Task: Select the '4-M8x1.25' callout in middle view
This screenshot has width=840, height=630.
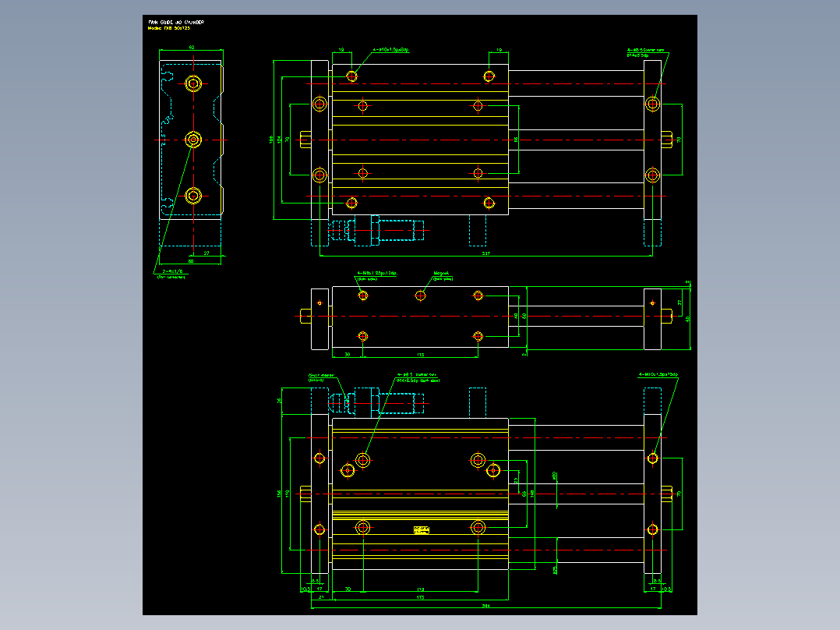Action: point(377,274)
